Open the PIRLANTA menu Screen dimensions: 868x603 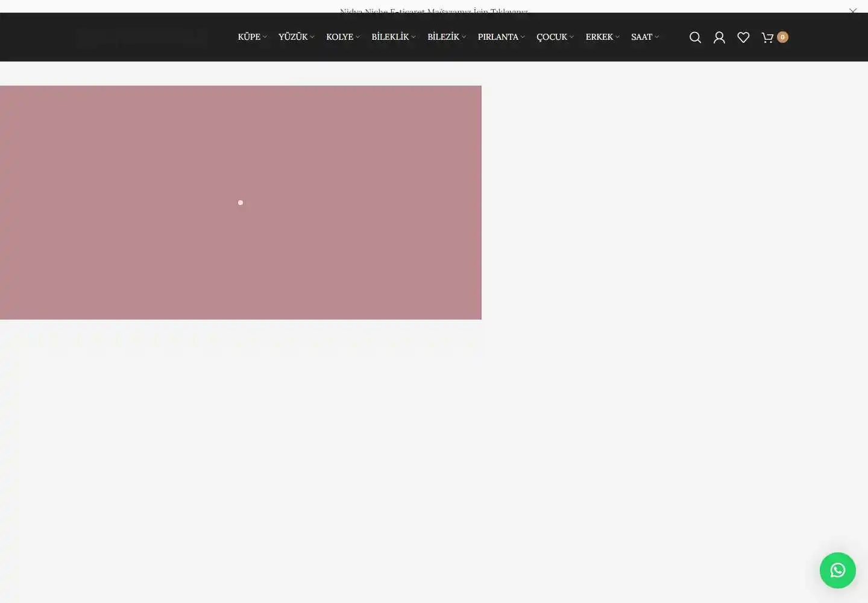click(x=498, y=37)
